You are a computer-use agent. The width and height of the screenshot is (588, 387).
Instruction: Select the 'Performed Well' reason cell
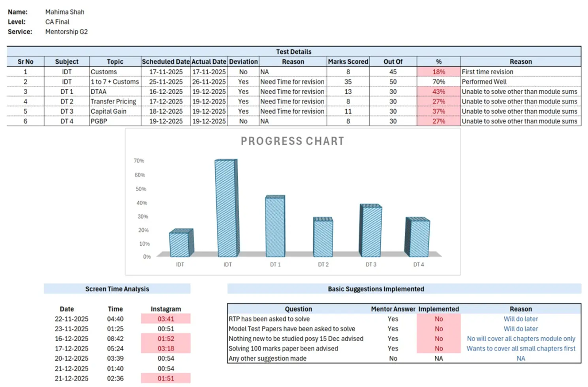(x=484, y=82)
